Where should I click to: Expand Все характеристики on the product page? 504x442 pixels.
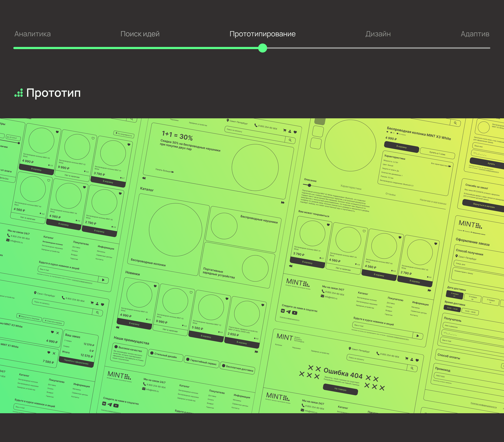441,165
